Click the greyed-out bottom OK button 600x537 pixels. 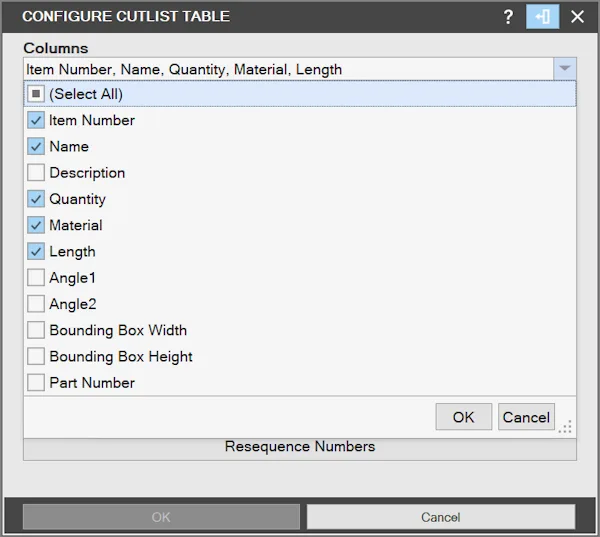tap(161, 517)
